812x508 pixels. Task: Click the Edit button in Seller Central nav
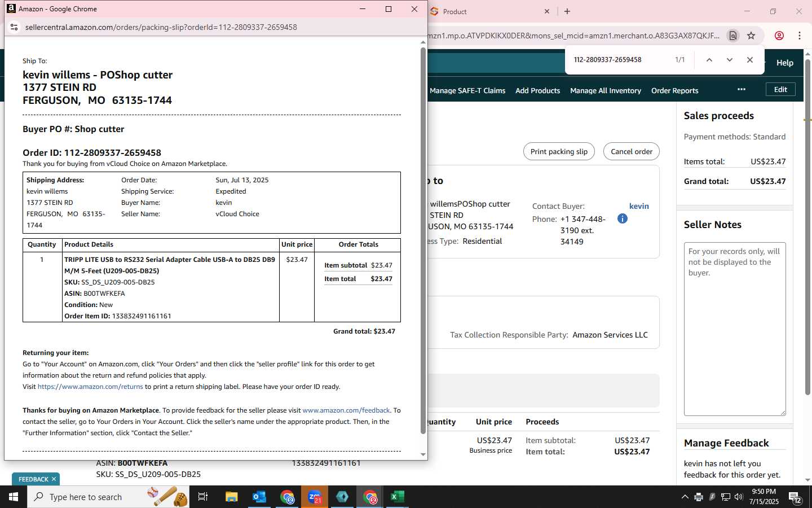click(x=780, y=89)
